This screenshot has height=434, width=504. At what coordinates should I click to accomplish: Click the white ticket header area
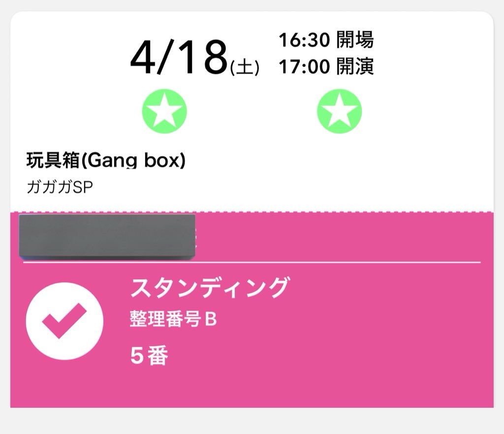(x=418, y=162)
